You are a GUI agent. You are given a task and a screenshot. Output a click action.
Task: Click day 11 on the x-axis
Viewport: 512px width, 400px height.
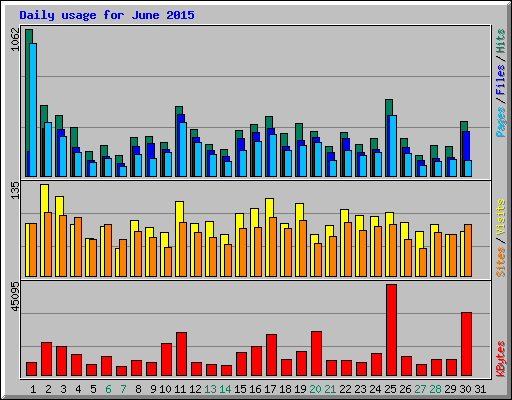click(x=180, y=389)
